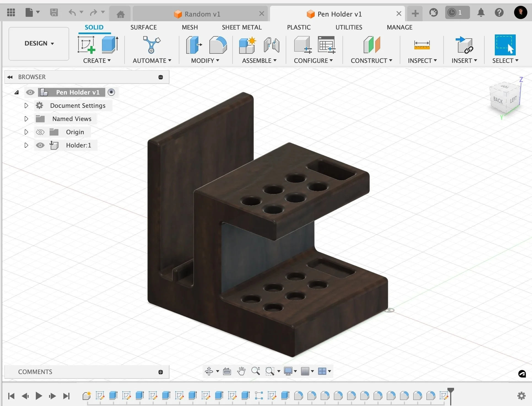The width and height of the screenshot is (532, 406).
Task: Select the Fillet tool icon
Action: 218,45
